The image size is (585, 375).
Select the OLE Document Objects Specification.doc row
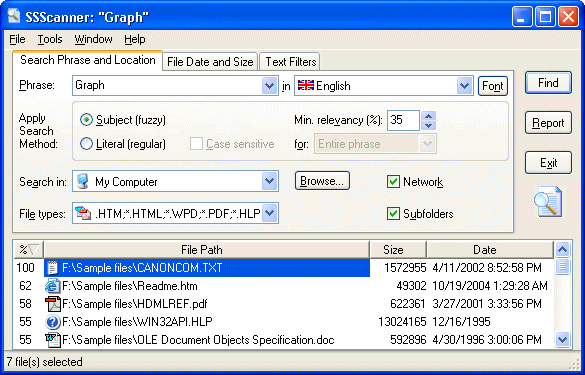pos(284,340)
